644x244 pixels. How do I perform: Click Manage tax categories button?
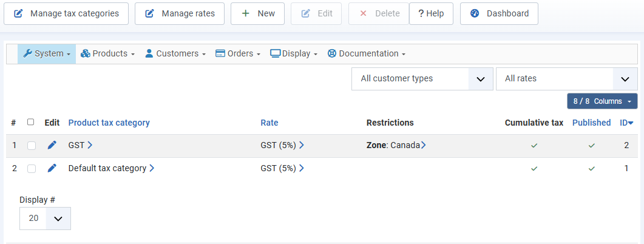coord(66,13)
